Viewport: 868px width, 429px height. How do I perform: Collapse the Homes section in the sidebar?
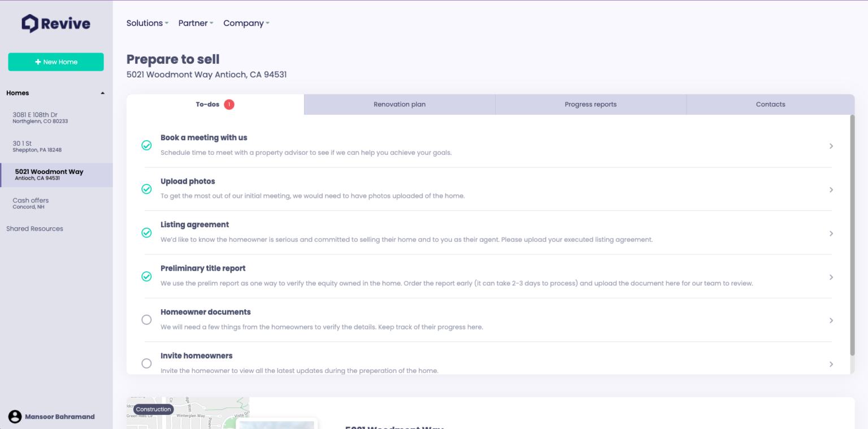coord(102,93)
